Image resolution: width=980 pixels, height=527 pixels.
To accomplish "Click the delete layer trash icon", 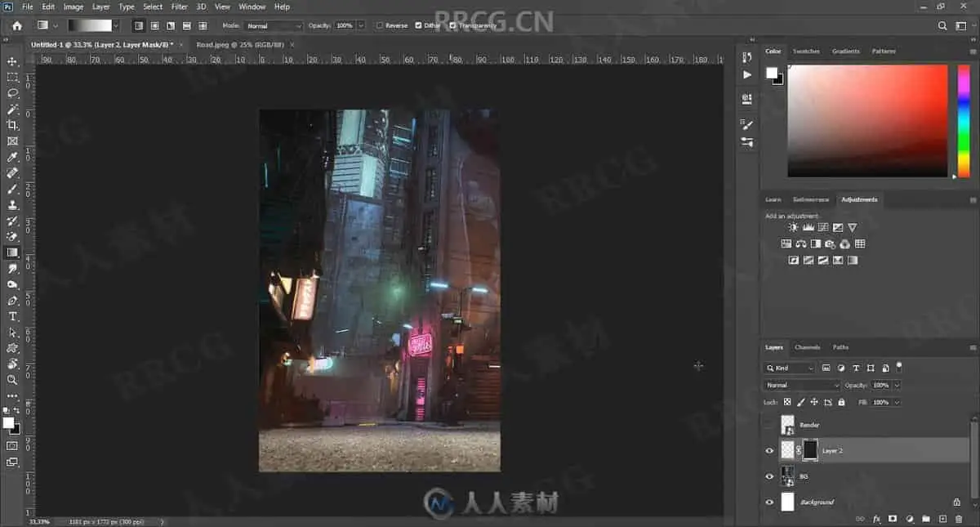I will pyautogui.click(x=960, y=519).
